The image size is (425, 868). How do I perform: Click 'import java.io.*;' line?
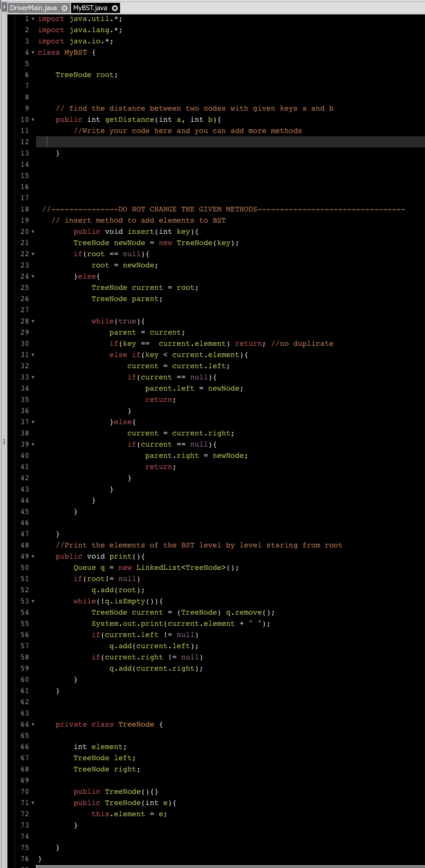(x=76, y=41)
